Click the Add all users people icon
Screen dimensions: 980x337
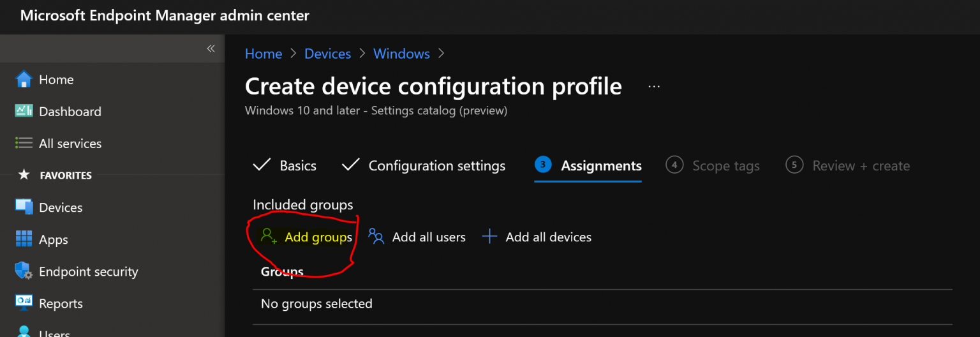376,237
